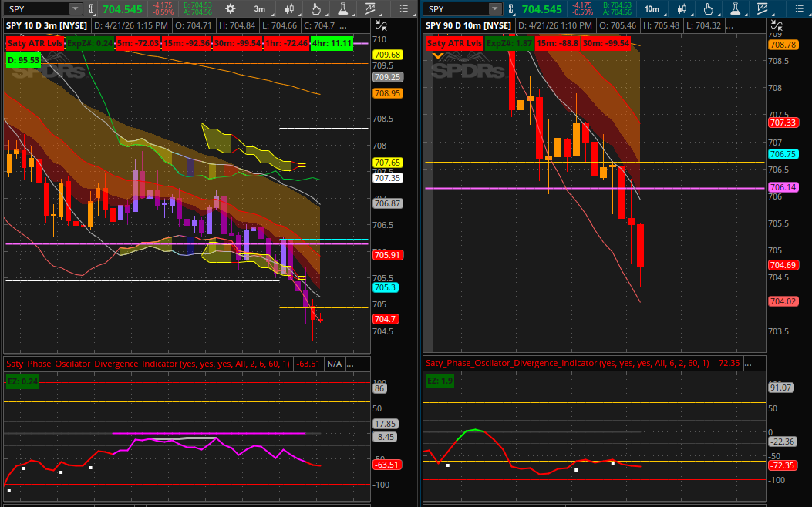The height and width of the screenshot is (507, 812).
Task: Open the list menu icon in right chart
Action: point(799,8)
